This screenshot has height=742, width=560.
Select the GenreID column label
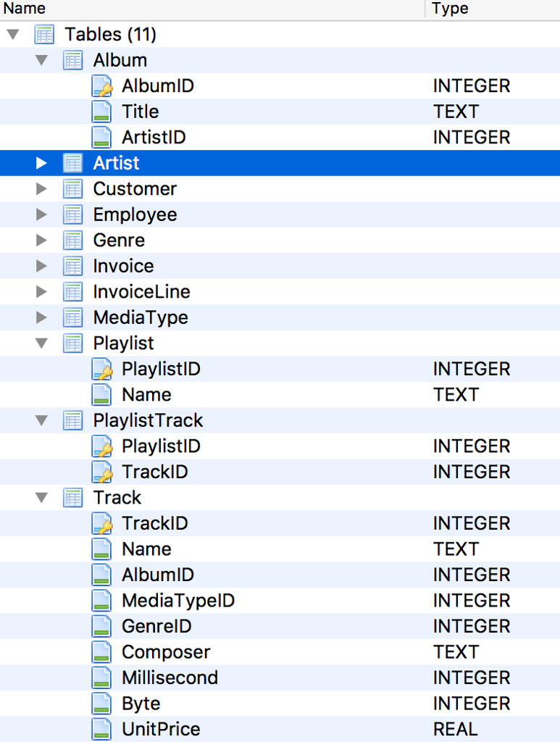[156, 626]
